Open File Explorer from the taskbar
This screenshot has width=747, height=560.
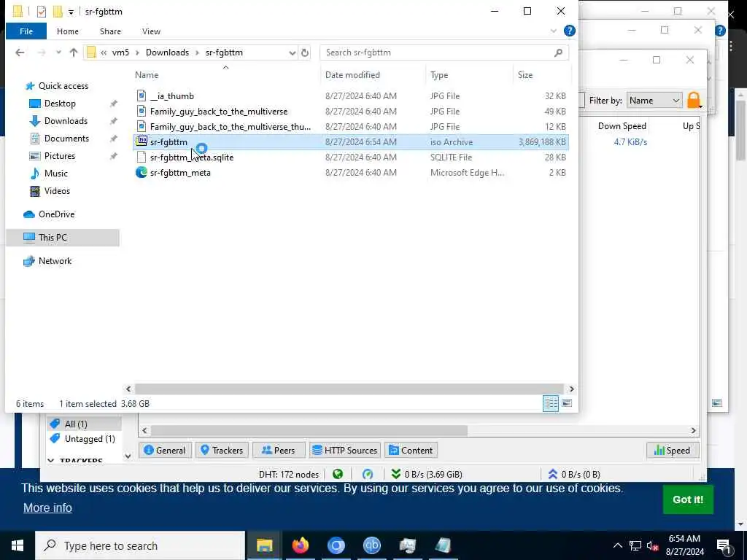click(264, 545)
